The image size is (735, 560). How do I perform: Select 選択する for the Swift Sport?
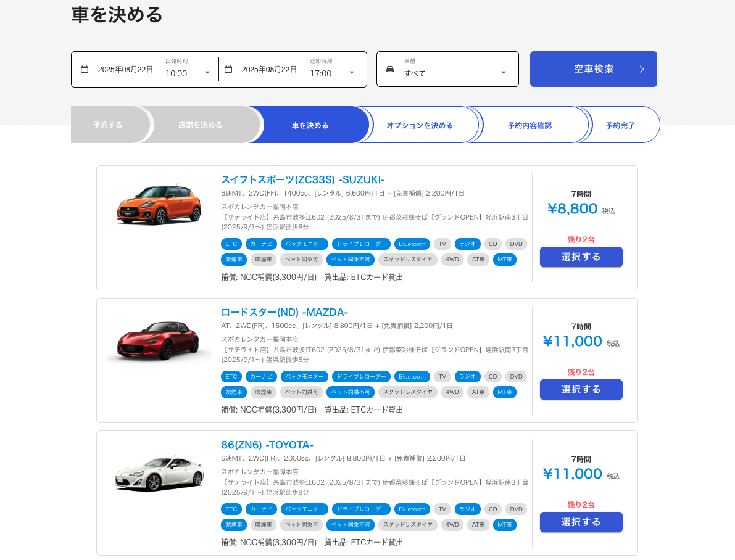click(581, 257)
